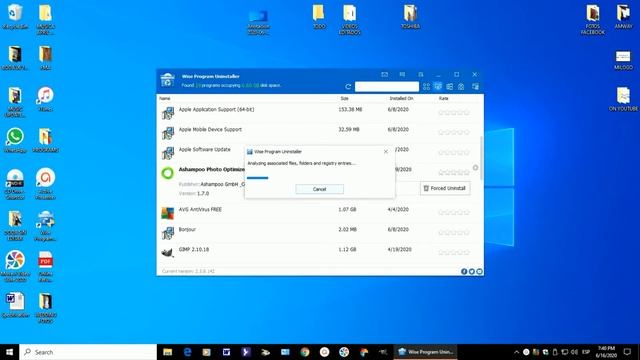Open the Twitter share icon
Viewport: 640px width, 360px height.
(x=471, y=271)
